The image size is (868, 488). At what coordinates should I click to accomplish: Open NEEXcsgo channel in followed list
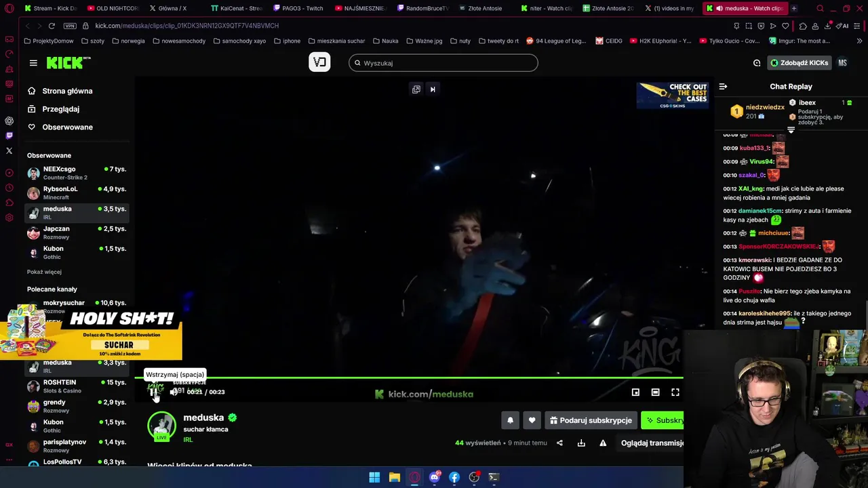click(x=77, y=173)
